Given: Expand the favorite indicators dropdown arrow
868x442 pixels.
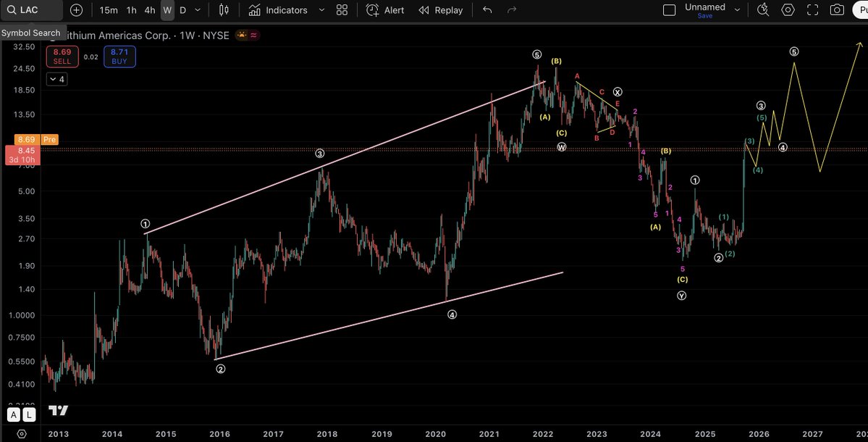Looking at the screenshot, I should pyautogui.click(x=321, y=10).
